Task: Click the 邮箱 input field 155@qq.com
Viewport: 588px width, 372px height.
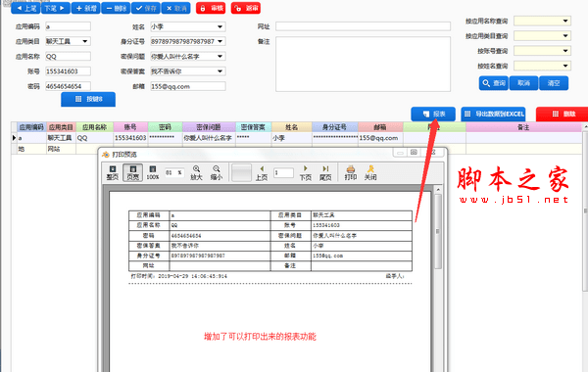Action: pyautogui.click(x=188, y=86)
